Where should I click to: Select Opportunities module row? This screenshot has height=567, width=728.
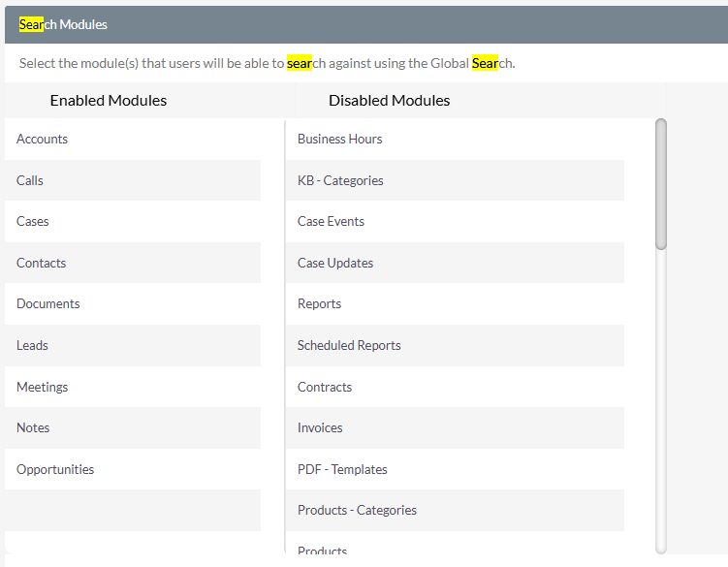click(133, 469)
